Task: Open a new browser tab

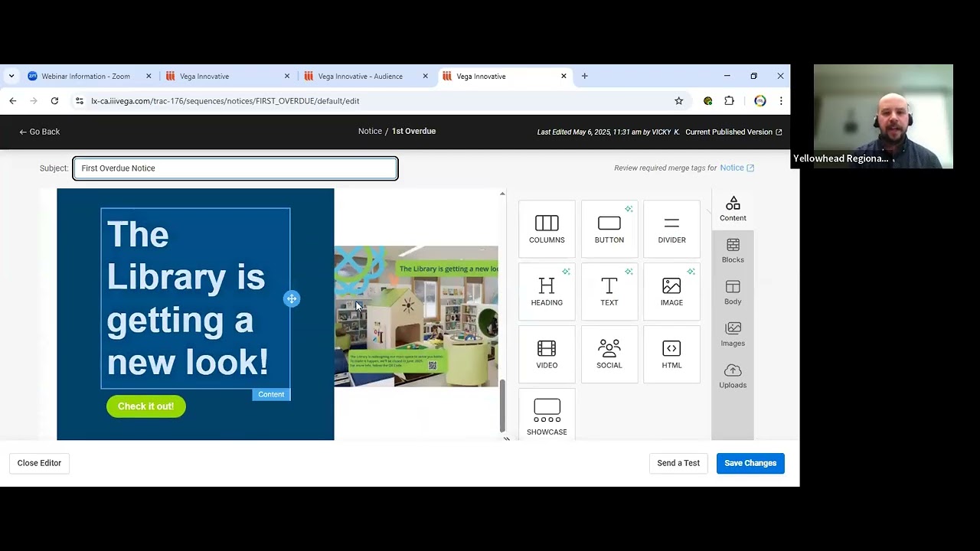Action: [585, 76]
